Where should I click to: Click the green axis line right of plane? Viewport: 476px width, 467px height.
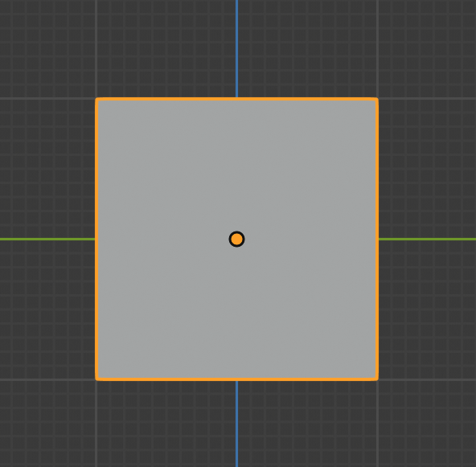(x=428, y=239)
